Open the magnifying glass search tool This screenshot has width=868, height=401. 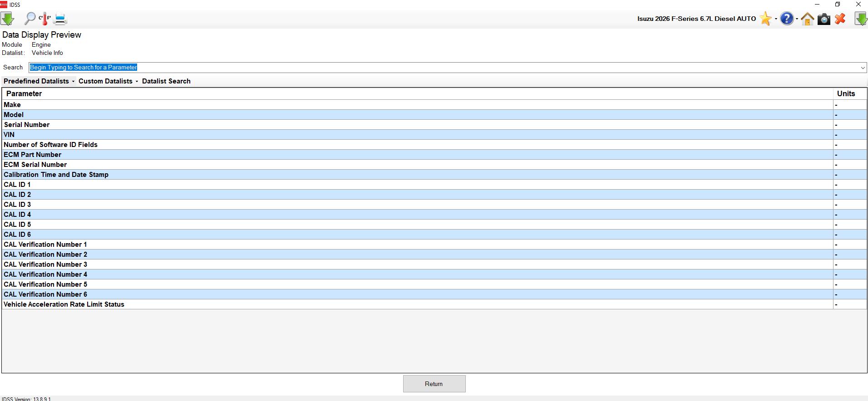coord(30,19)
